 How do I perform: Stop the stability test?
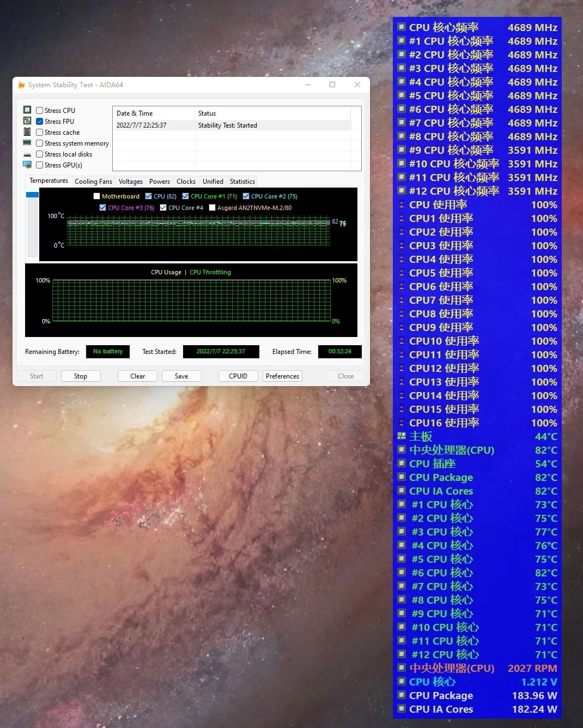point(81,376)
